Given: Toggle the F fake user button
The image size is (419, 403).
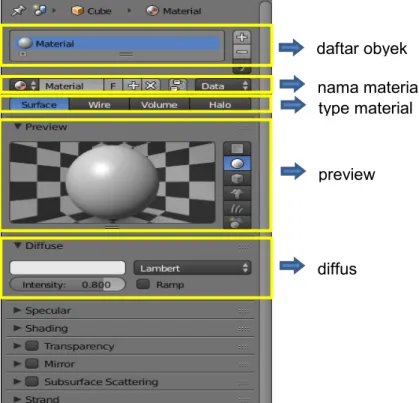Looking at the screenshot, I should pos(113,86).
